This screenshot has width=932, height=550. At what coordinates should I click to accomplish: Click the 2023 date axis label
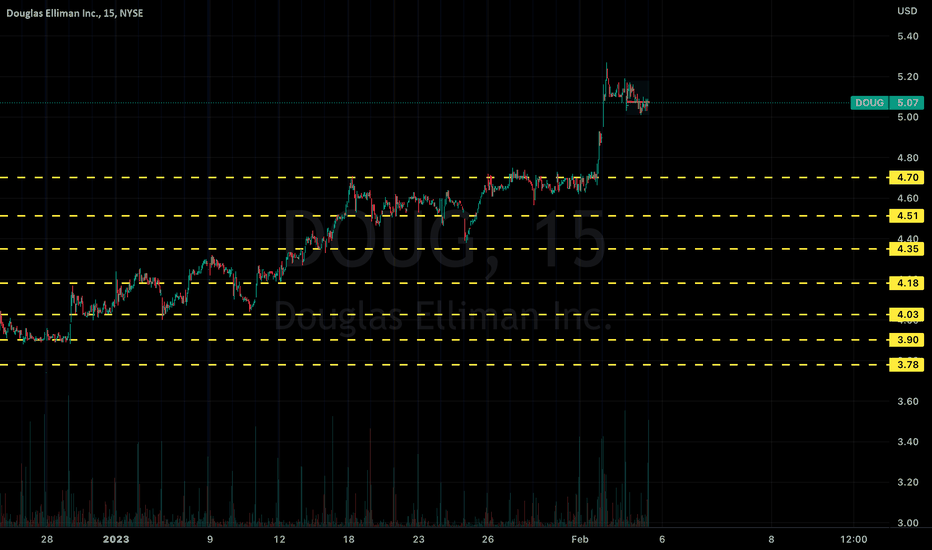click(116, 539)
